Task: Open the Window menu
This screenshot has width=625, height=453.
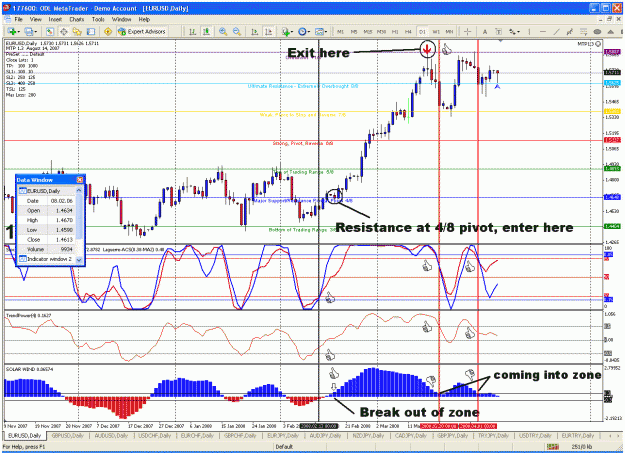Action: point(122,19)
